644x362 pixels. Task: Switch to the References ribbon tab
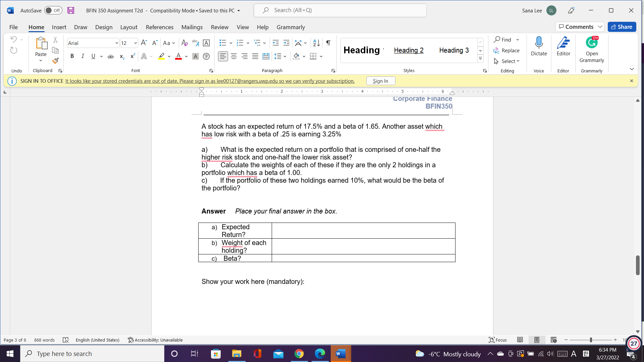click(x=160, y=27)
